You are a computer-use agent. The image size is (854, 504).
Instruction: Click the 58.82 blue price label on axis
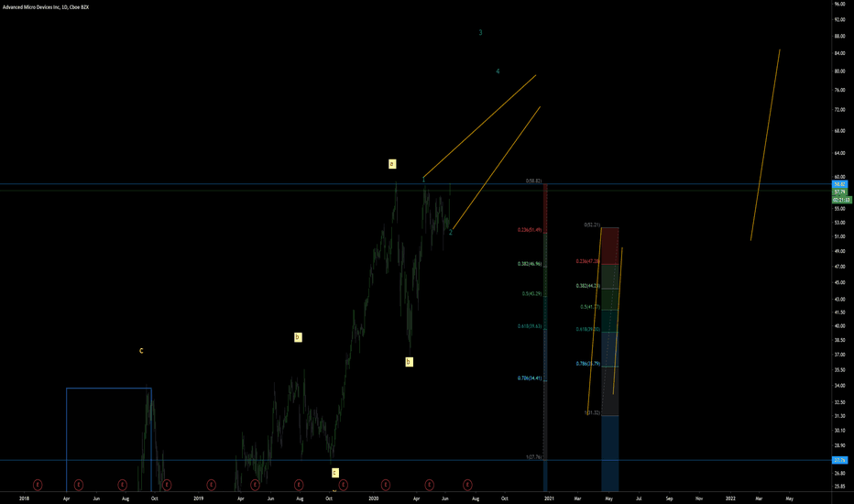pos(840,185)
